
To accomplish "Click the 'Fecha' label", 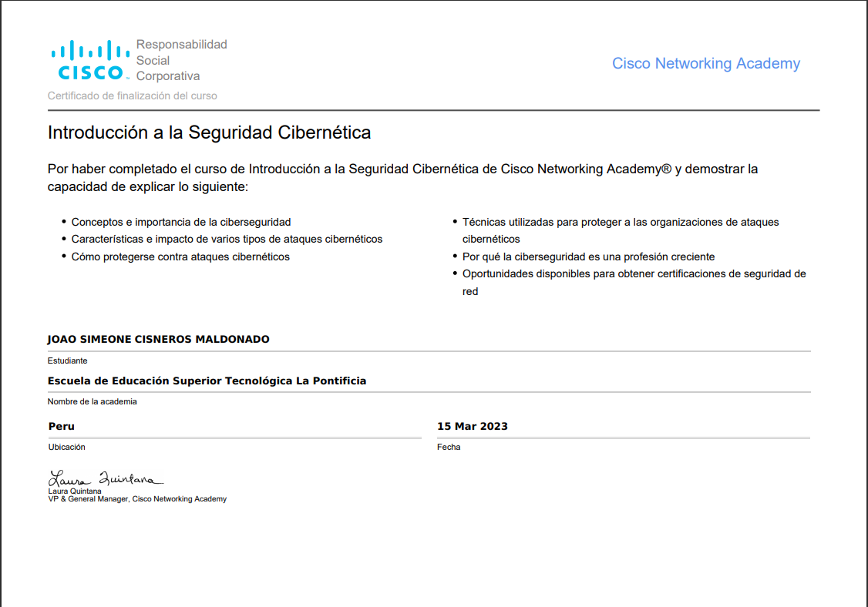I will [449, 447].
